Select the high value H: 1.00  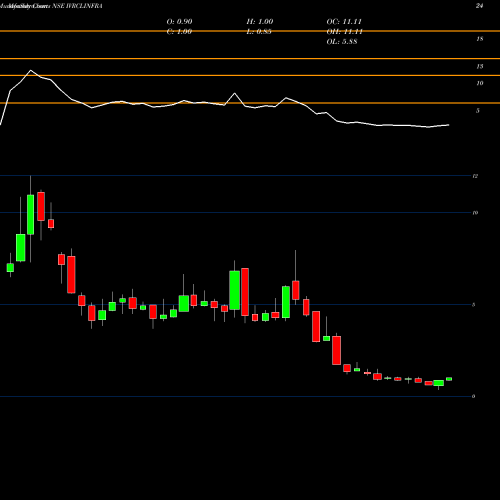click(x=260, y=22)
